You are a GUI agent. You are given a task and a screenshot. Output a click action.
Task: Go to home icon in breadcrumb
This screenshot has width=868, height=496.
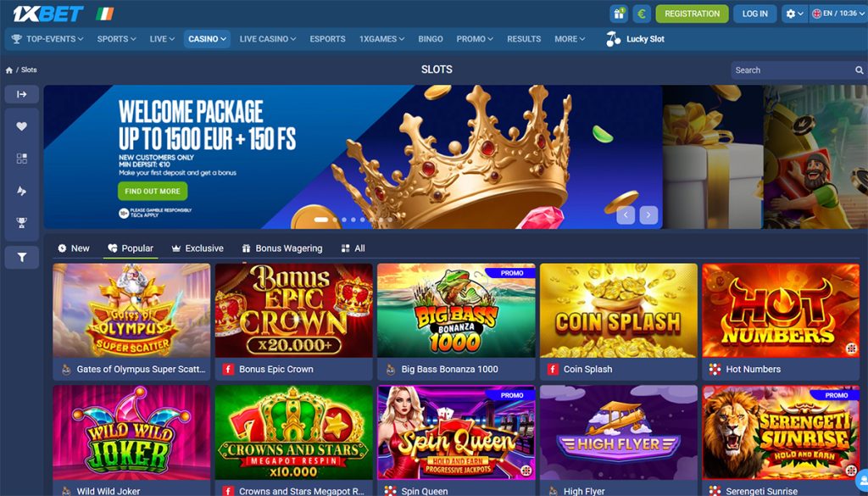click(8, 70)
